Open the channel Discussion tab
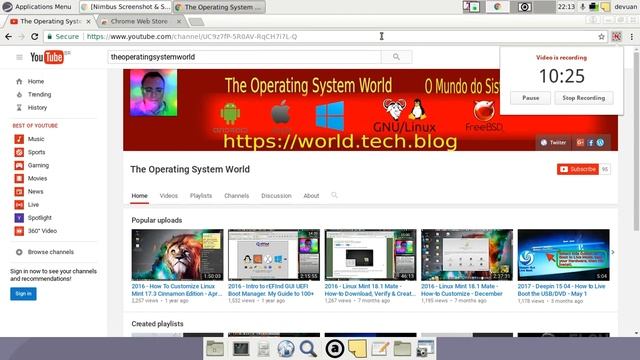Screen dimensions: 640x360 click(276, 196)
